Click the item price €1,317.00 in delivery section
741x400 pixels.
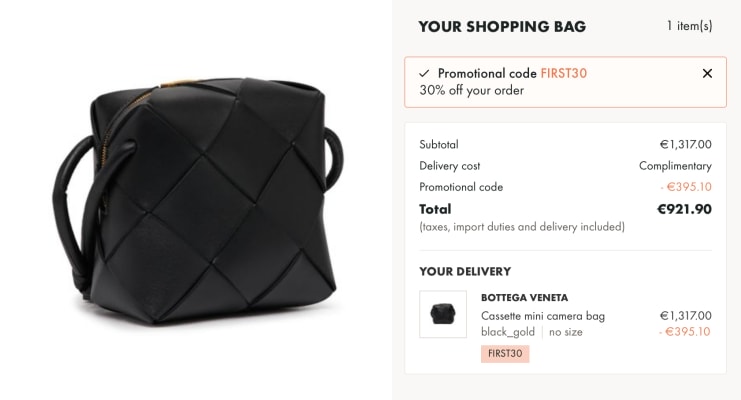coord(685,315)
